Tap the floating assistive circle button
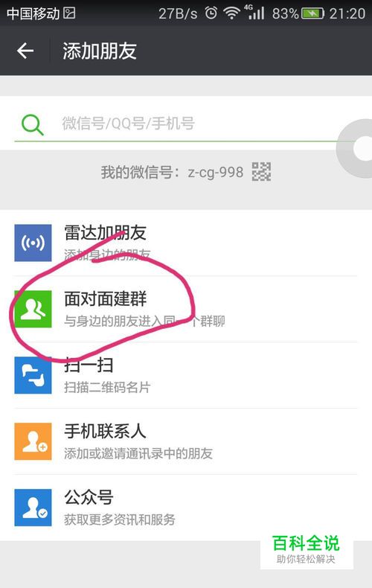372x588 pixels. pyautogui.click(x=356, y=148)
